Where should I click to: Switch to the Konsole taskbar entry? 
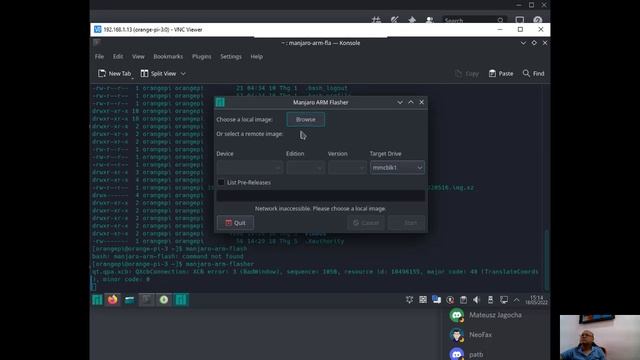[147, 300]
